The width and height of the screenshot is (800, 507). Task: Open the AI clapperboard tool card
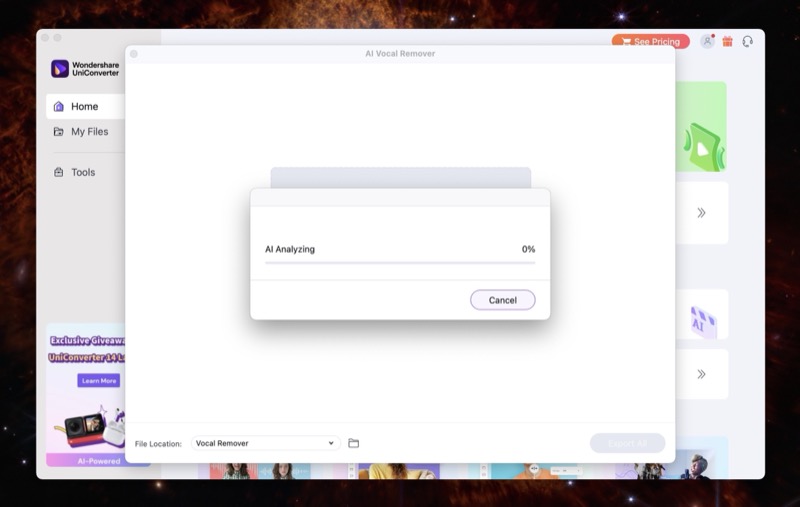click(x=702, y=315)
